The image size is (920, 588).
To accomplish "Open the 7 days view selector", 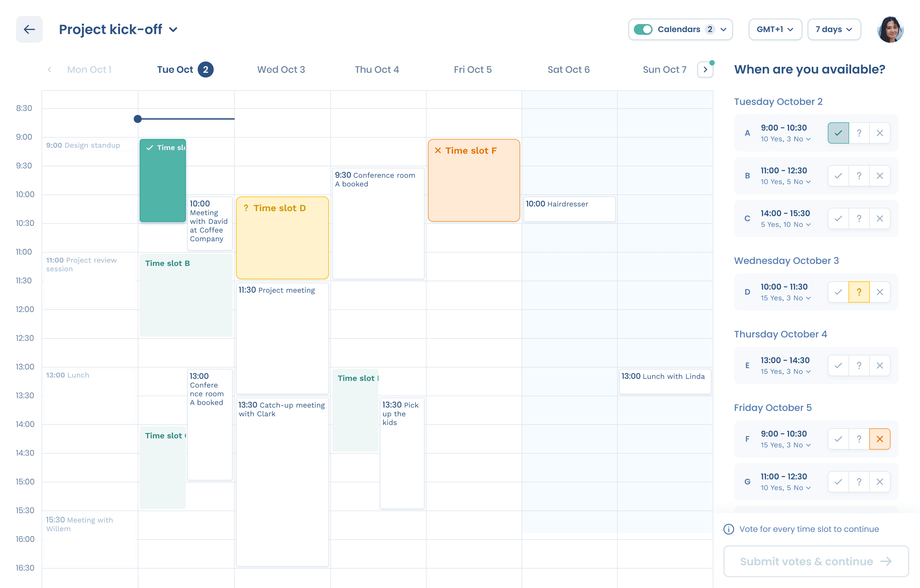I will 834,29.
